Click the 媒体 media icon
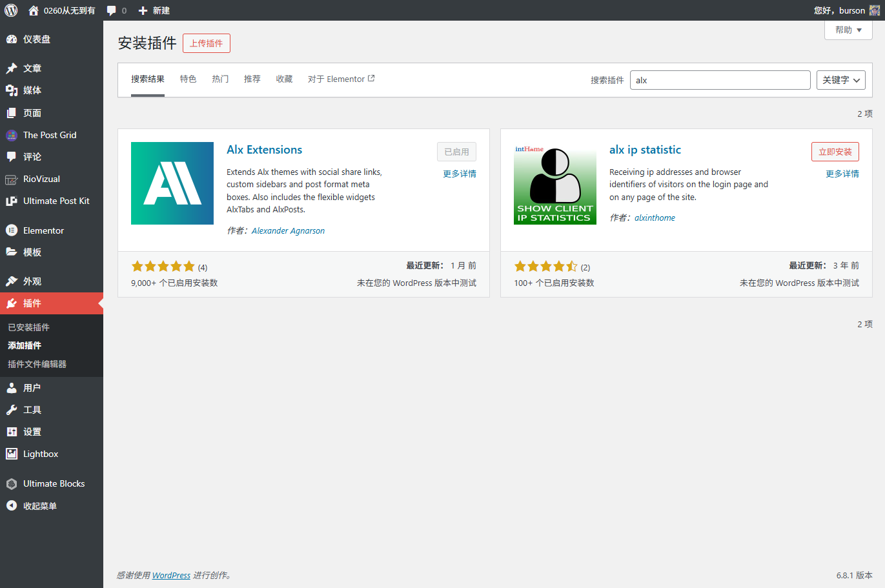 tap(12, 90)
